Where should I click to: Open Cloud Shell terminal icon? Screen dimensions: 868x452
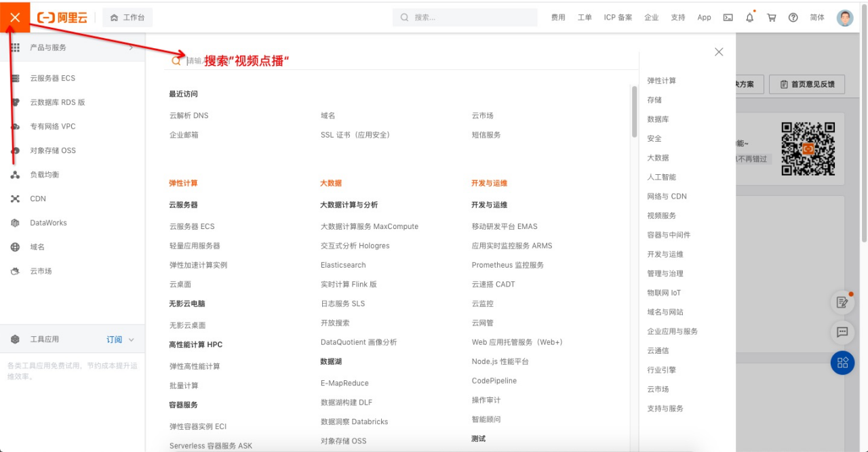coord(728,18)
